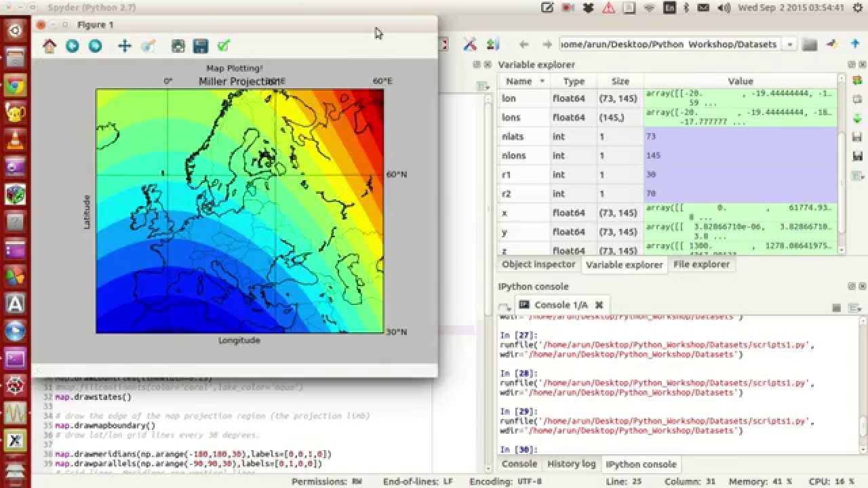Switch to the Console tab
The image size is (868, 488).
click(519, 464)
